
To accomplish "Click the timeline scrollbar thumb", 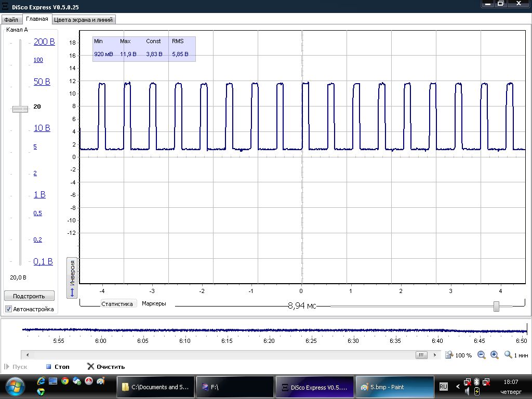I will coord(421,355).
